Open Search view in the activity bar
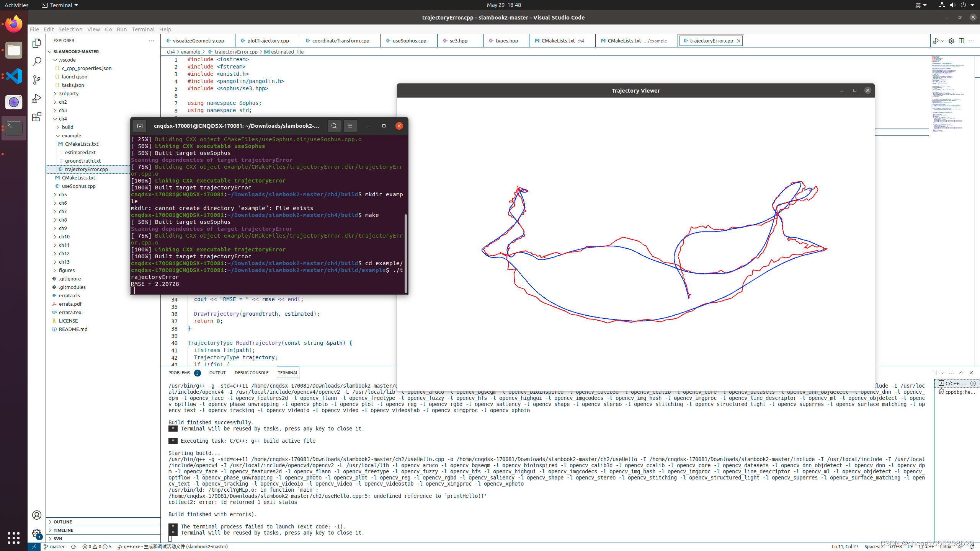 coord(36,61)
